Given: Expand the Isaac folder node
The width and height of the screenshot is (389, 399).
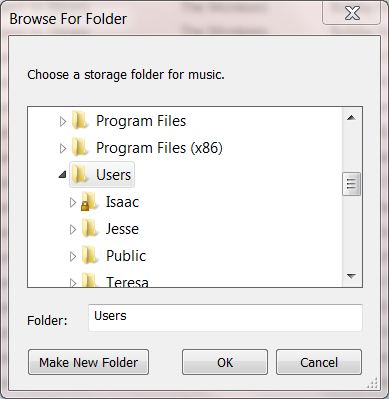Looking at the screenshot, I should (73, 202).
